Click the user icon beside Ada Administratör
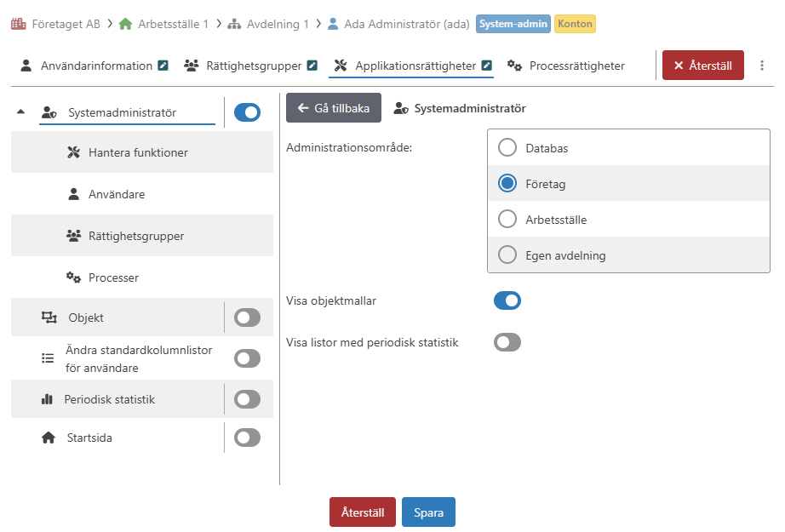The width and height of the screenshot is (785, 532). [333, 24]
